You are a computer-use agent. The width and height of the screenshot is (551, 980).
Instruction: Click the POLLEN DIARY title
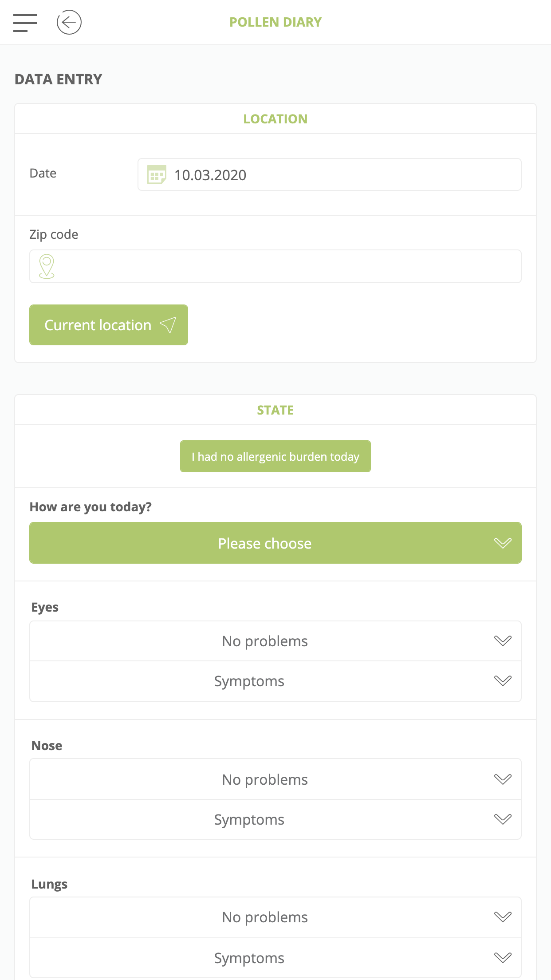coord(275,21)
